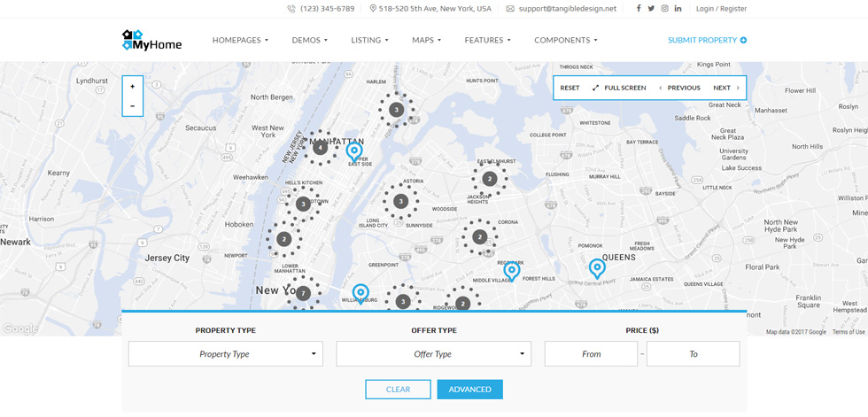The width and height of the screenshot is (868, 417).
Task: Click Submit Property link
Action: (x=707, y=41)
